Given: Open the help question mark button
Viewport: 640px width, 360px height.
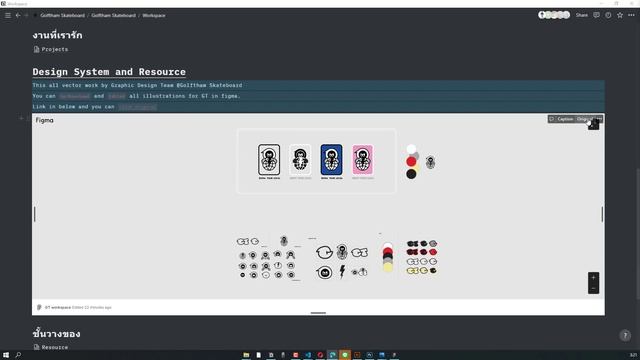Looking at the screenshot, I should coord(625,336).
